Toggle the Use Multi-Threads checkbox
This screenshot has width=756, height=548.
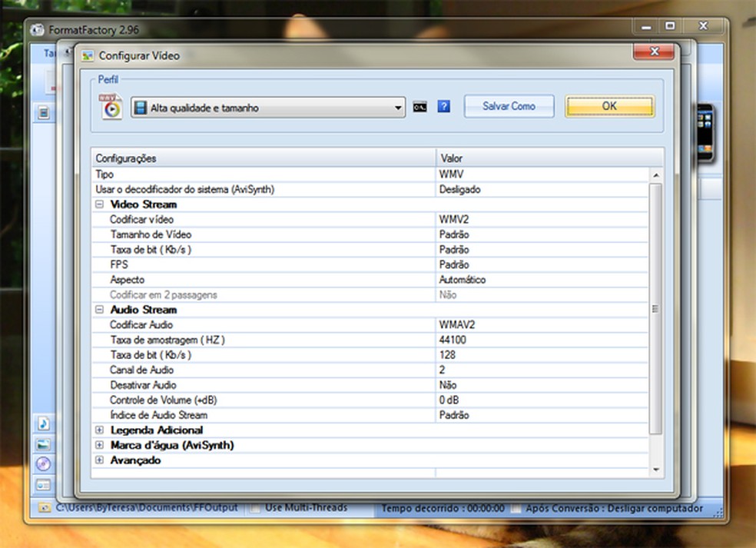point(256,508)
